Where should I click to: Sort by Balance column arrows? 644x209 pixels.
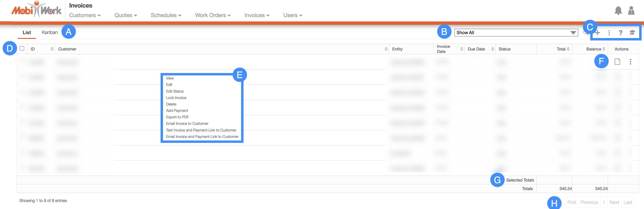tap(604, 49)
